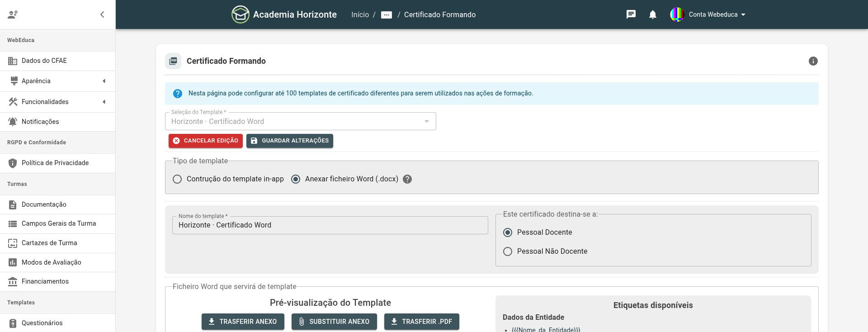The height and width of the screenshot is (332, 868).
Task: Click Trasferir Anexo button
Action: pos(243,322)
